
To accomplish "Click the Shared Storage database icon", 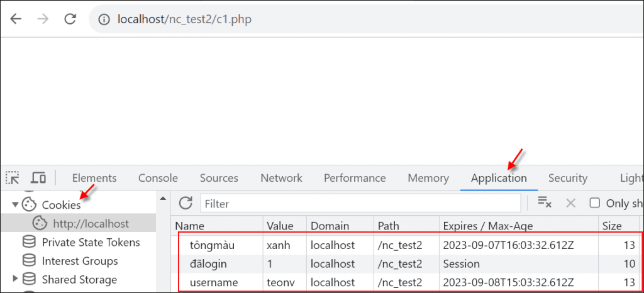I will click(x=28, y=279).
